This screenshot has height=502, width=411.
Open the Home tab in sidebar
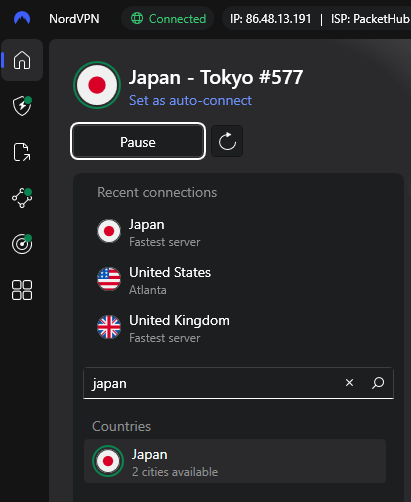[22, 60]
